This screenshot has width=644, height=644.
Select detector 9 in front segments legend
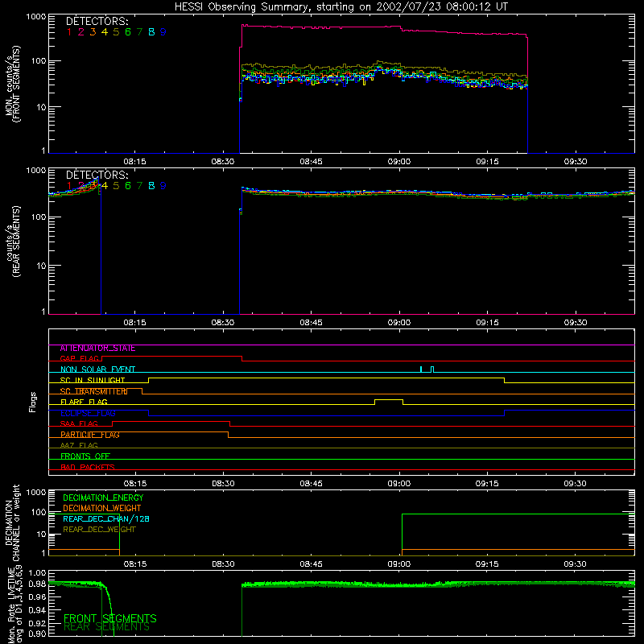click(163, 32)
